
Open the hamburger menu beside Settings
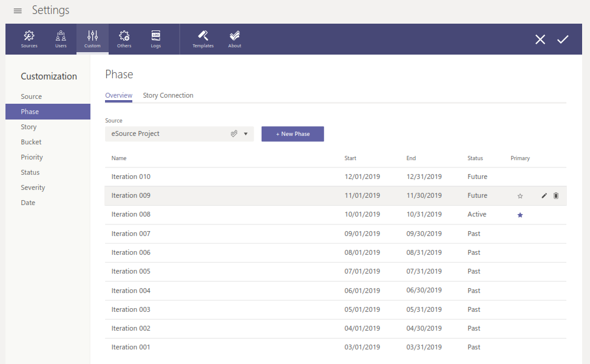pos(18,11)
